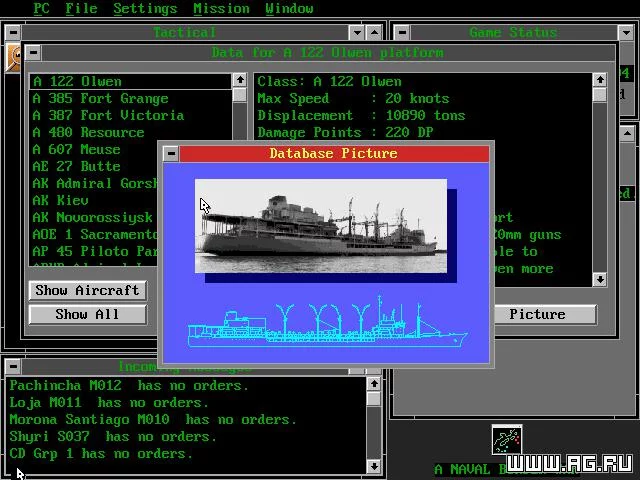Screen dimensions: 640x480
Task: Select A 387 Fort Victoria entry
Action: click(131, 116)
